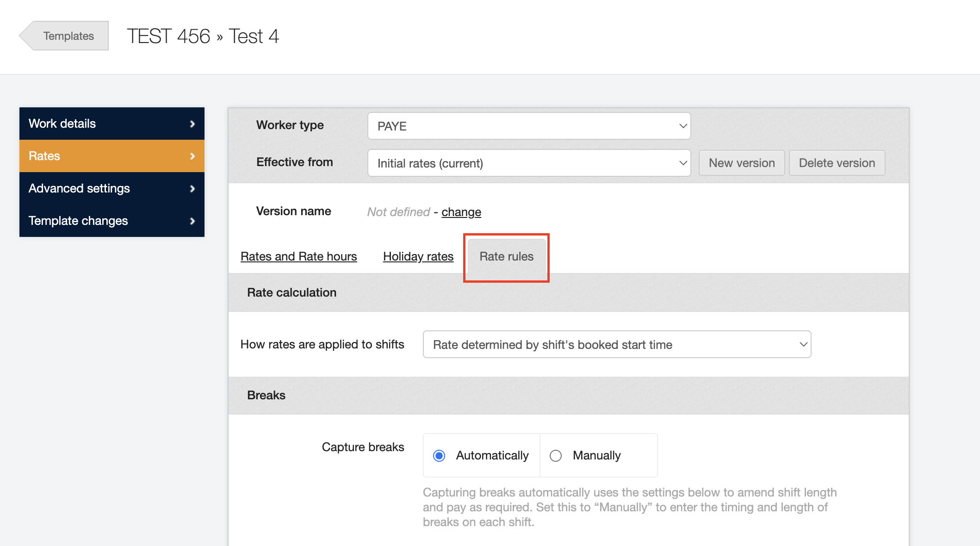980x546 pixels.
Task: Open Work details in sidebar menu
Action: click(x=62, y=124)
